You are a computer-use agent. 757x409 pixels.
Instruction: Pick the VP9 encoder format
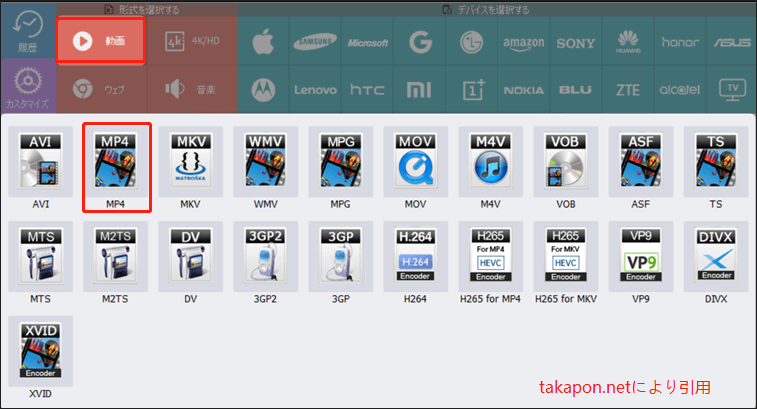pos(641,256)
